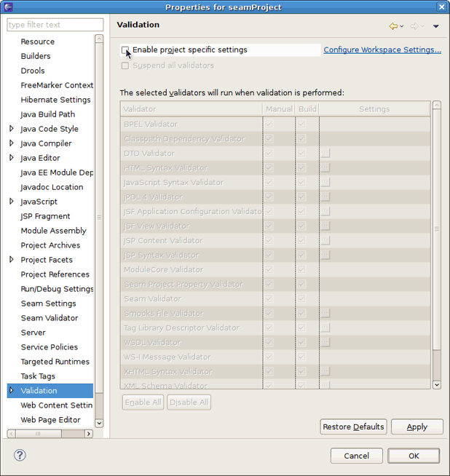Open the view menu triangle in header
Screen dimensions: 450x476
pos(436,26)
